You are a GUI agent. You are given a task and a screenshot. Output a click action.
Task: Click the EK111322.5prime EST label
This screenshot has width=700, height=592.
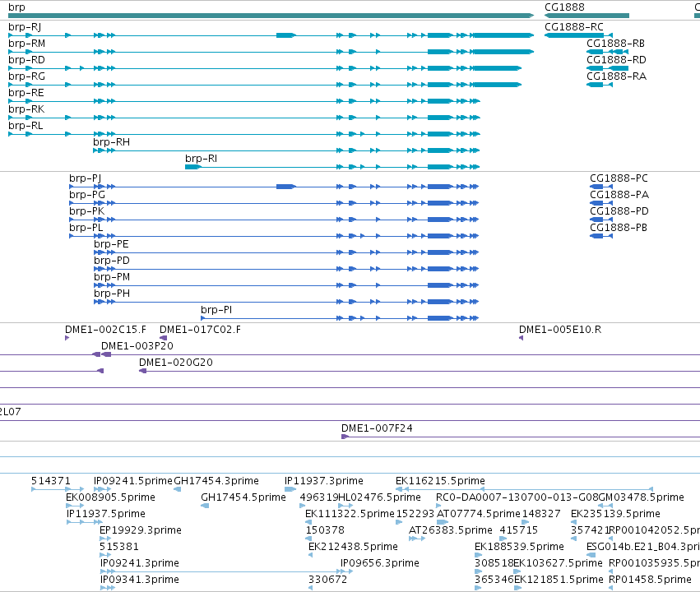click(350, 514)
